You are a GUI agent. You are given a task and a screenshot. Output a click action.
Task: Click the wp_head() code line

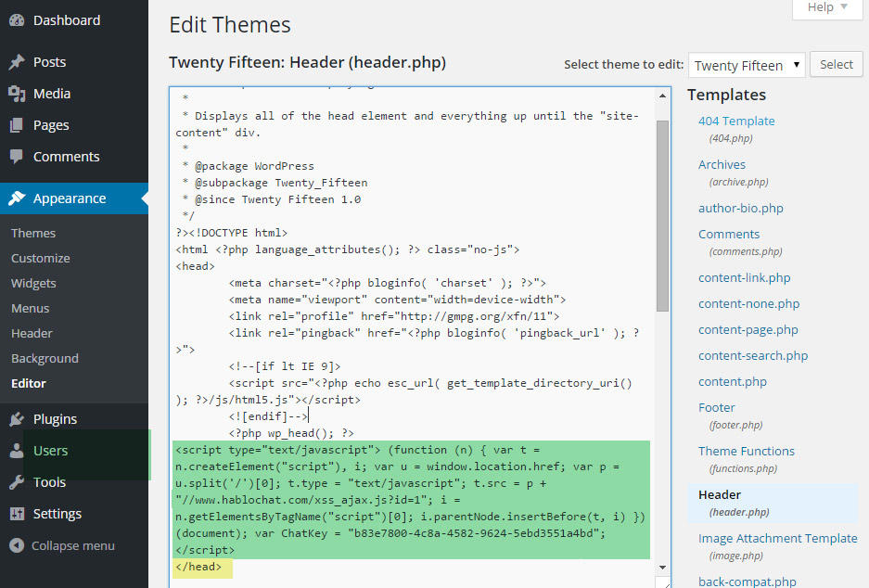291,433
